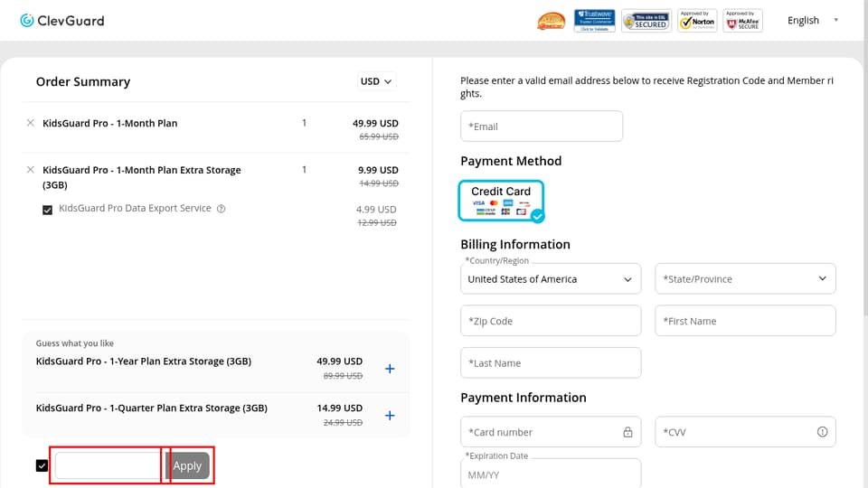
Task: Focus the Card number field
Action: point(551,432)
